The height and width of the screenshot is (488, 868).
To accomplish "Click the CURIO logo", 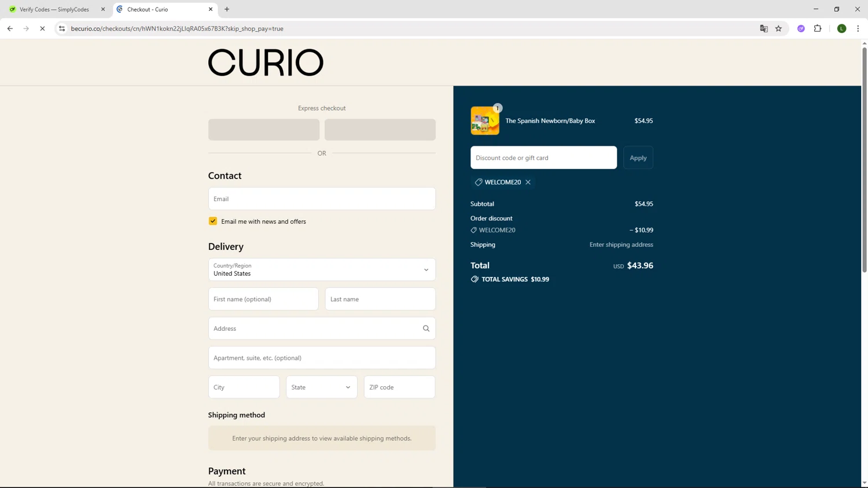I will (x=266, y=62).
